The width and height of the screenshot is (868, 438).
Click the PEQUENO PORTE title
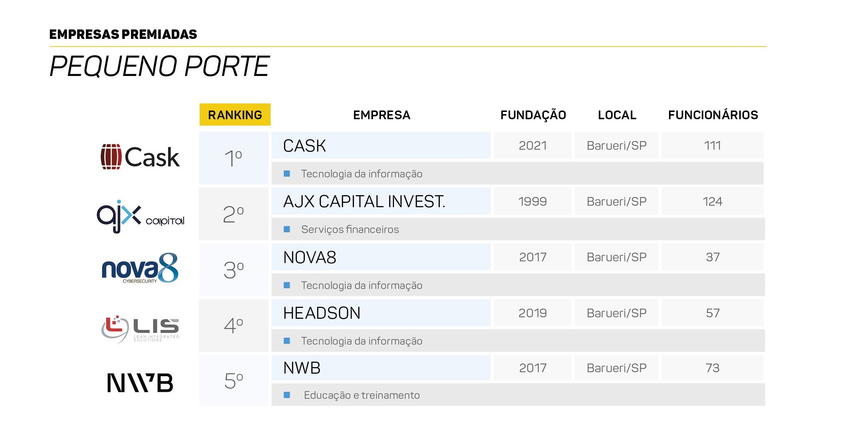click(x=159, y=67)
